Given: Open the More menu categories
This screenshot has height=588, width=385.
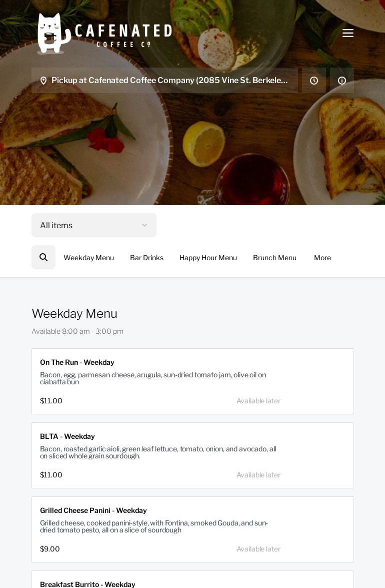Looking at the screenshot, I should [x=322, y=258].
